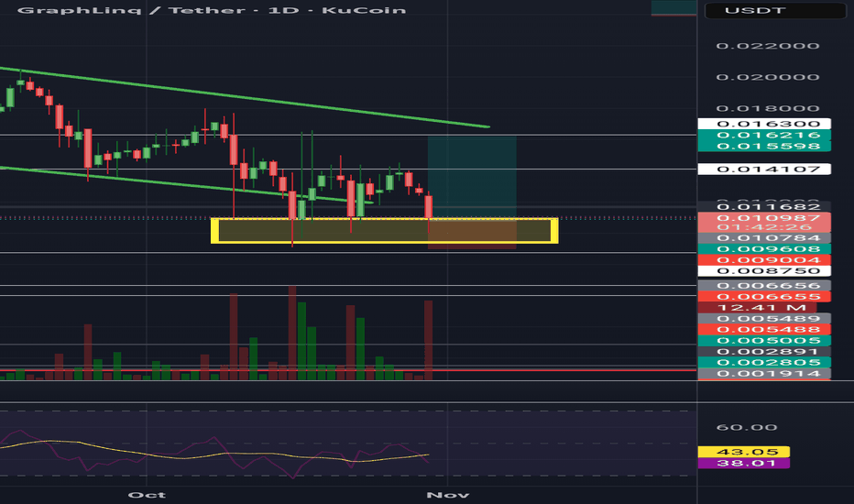This screenshot has width=854, height=504.
Task: Click the red 0.009004 price label
Action: 764,260
